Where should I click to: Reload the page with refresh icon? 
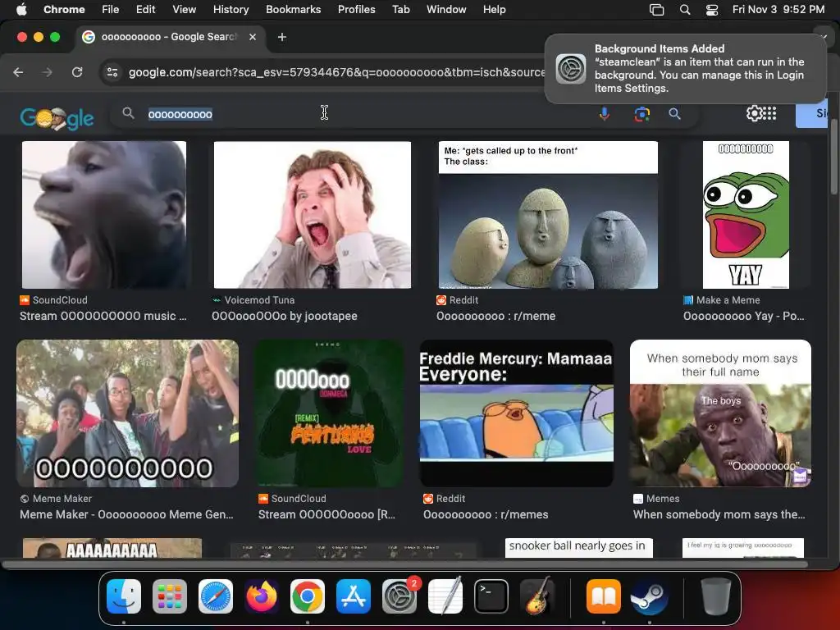(77, 72)
